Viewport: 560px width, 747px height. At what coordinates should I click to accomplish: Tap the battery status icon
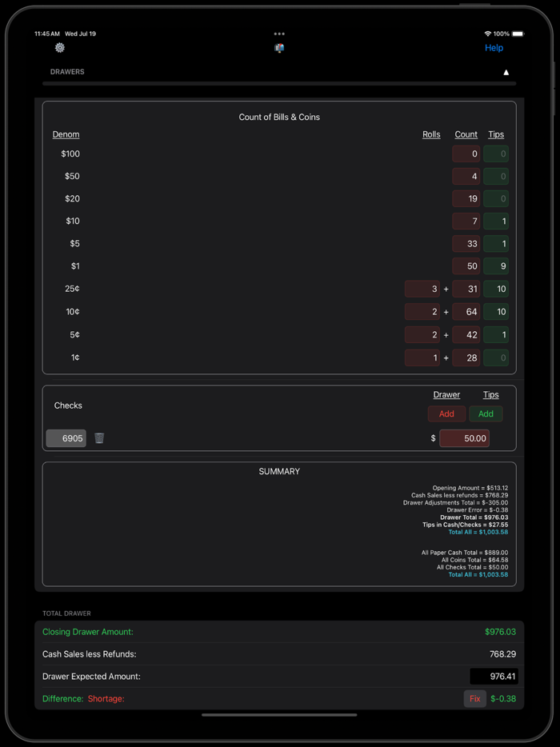point(518,34)
